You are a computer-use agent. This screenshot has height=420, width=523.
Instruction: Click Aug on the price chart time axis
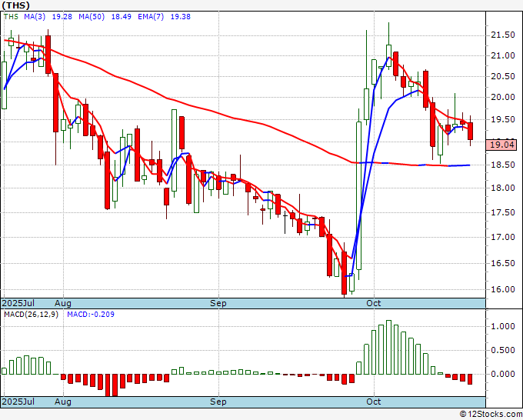point(63,303)
